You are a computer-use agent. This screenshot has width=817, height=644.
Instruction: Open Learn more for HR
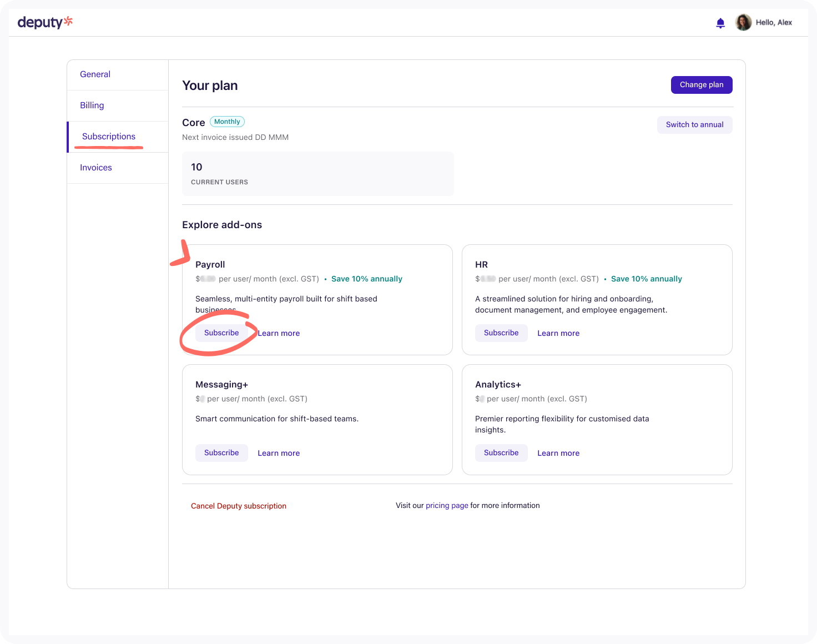point(558,334)
